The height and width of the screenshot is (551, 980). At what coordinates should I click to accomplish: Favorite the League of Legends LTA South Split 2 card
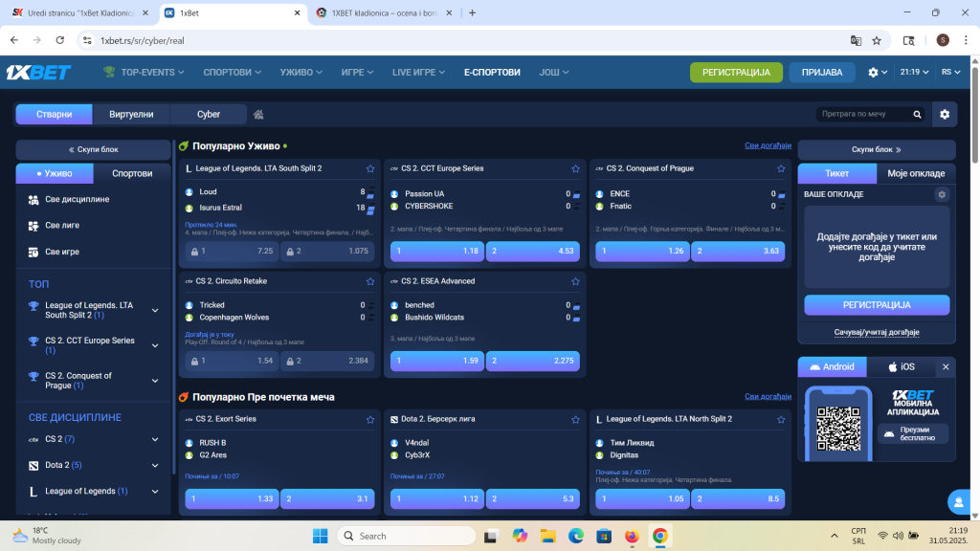click(x=370, y=168)
